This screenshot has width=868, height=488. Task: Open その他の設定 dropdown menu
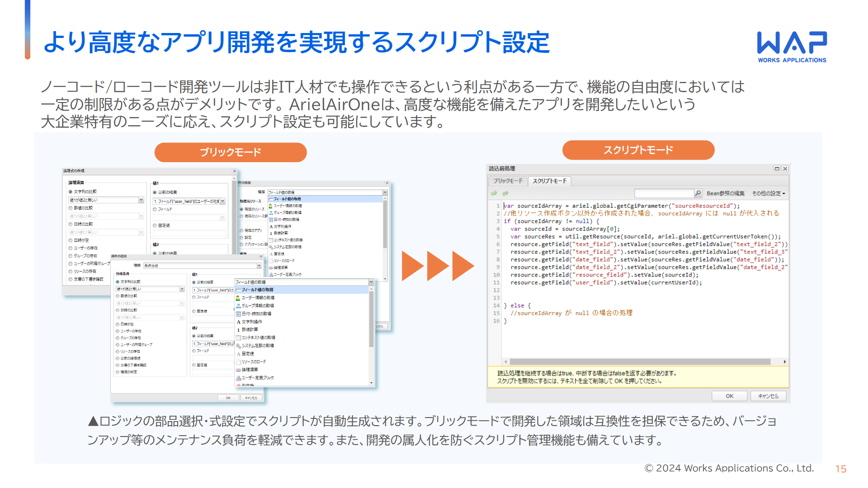[x=769, y=193]
